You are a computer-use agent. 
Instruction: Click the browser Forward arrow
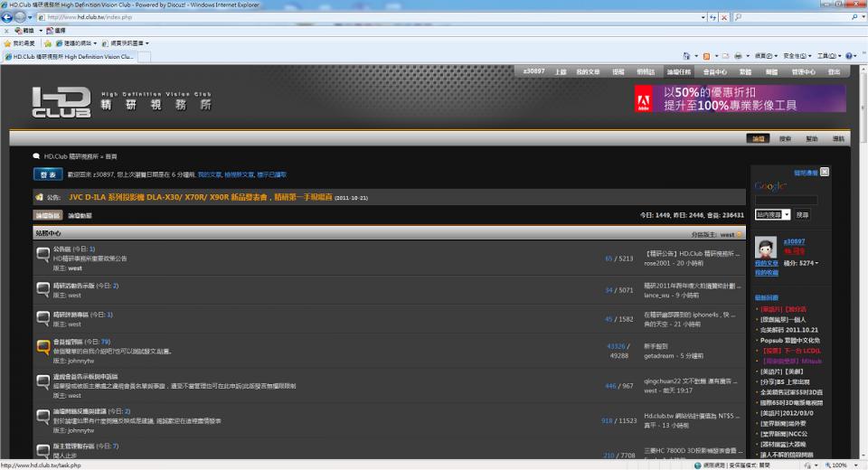point(20,17)
